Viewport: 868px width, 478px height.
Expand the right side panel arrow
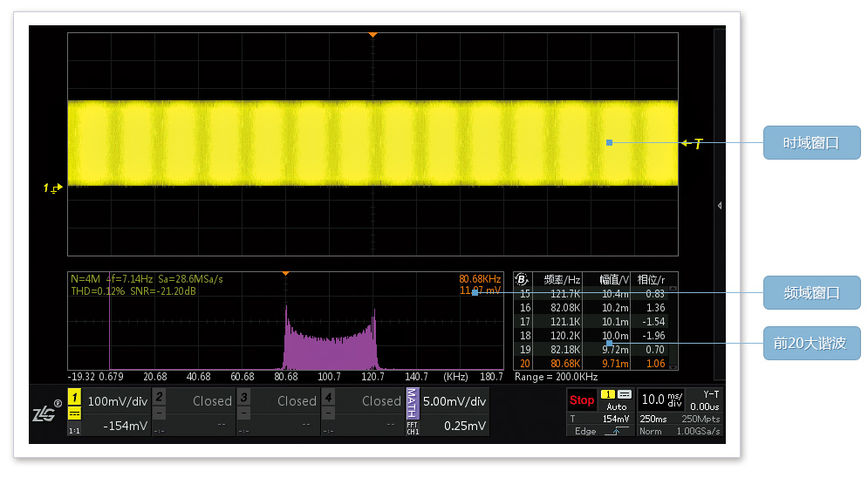click(x=720, y=206)
